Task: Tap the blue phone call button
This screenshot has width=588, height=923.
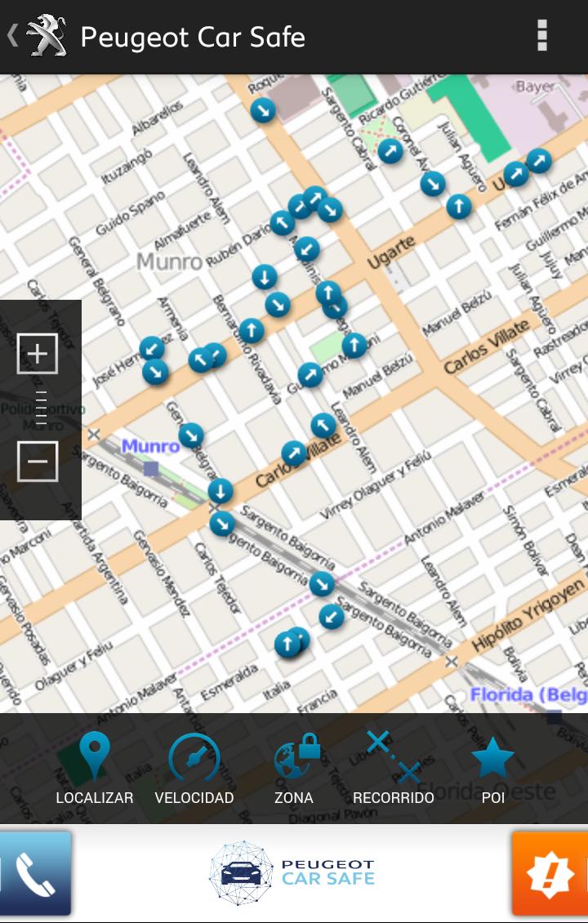Action: click(35, 873)
